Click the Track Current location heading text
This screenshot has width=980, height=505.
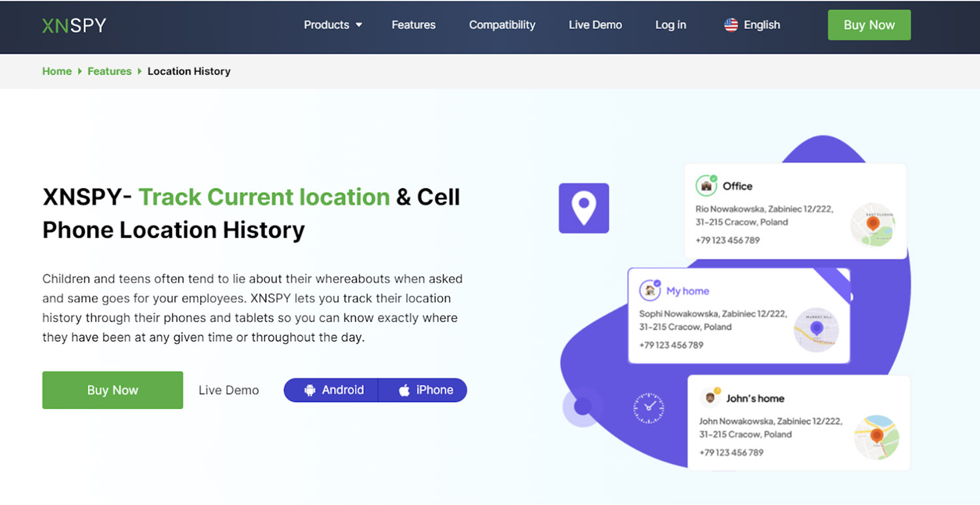[264, 197]
